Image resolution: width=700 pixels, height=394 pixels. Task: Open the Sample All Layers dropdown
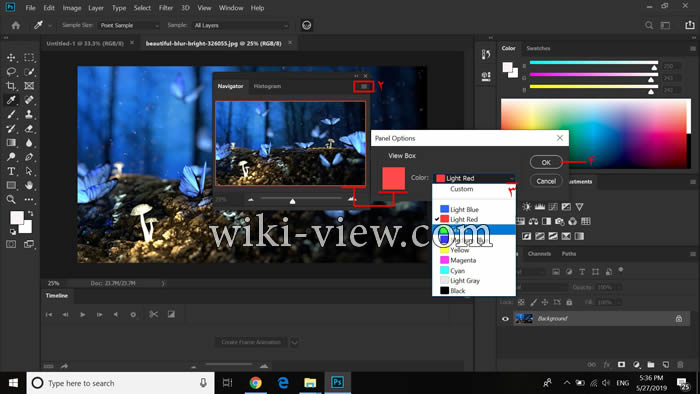pos(241,25)
